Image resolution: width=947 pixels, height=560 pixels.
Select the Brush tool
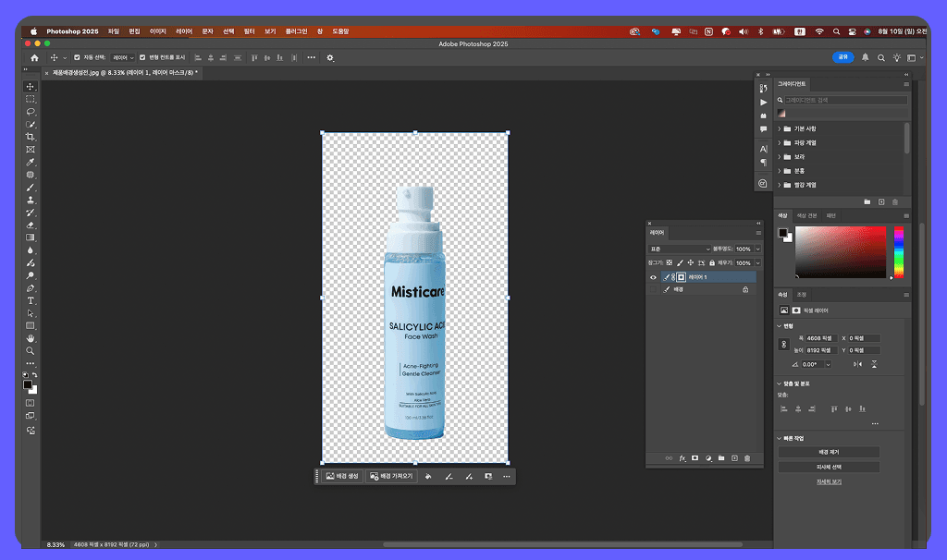point(31,188)
